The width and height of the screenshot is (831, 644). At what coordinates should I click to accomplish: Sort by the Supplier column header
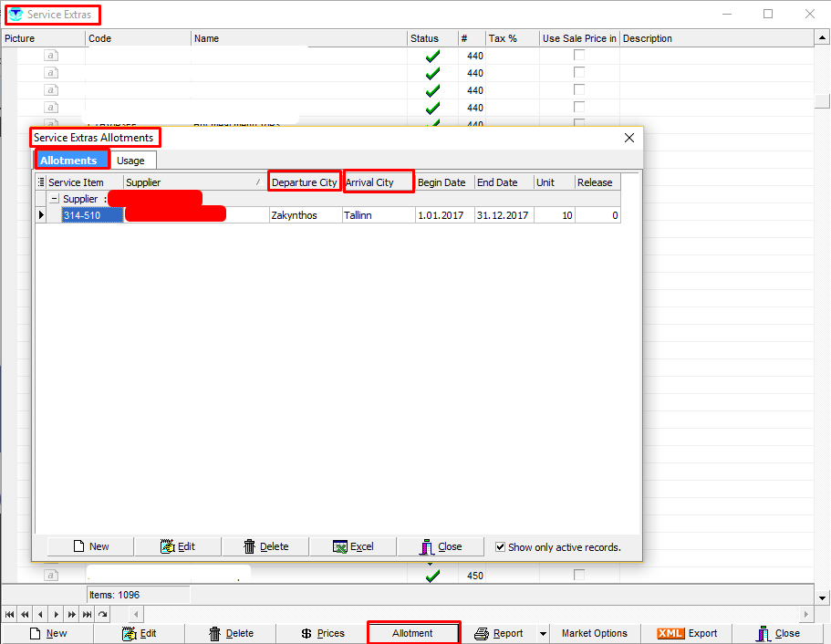pyautogui.click(x=194, y=182)
